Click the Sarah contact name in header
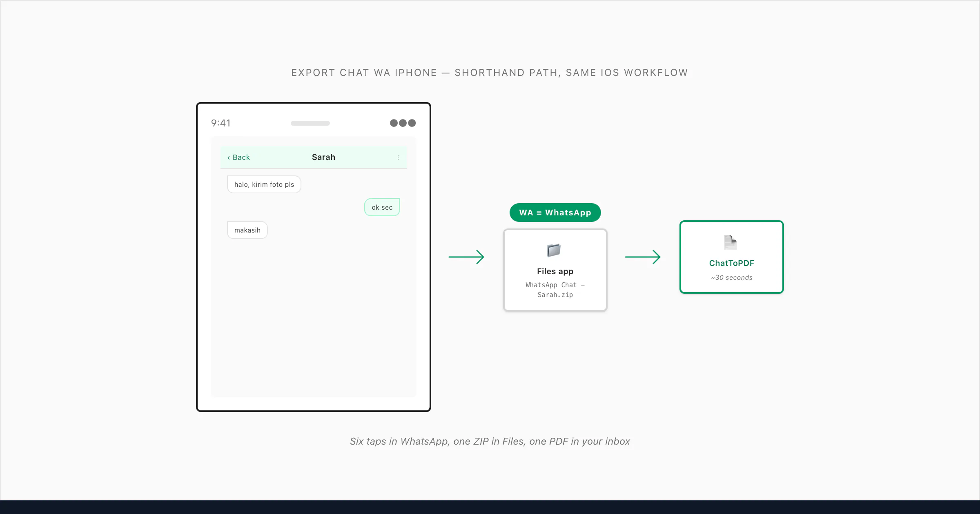 [x=323, y=157]
